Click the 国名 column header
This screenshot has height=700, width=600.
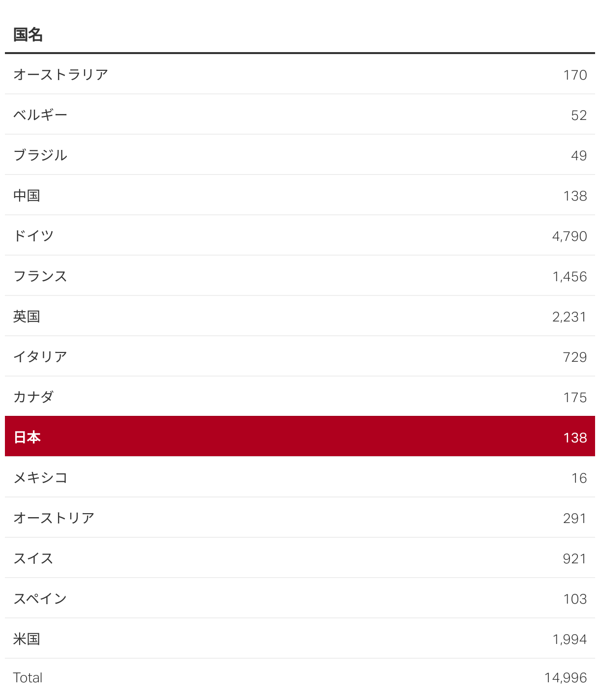click(28, 35)
